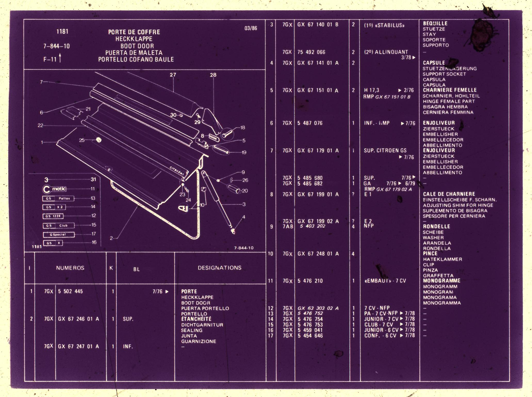Click the bold PORTE designation
The width and height of the screenshot is (532, 397).
click(x=189, y=291)
